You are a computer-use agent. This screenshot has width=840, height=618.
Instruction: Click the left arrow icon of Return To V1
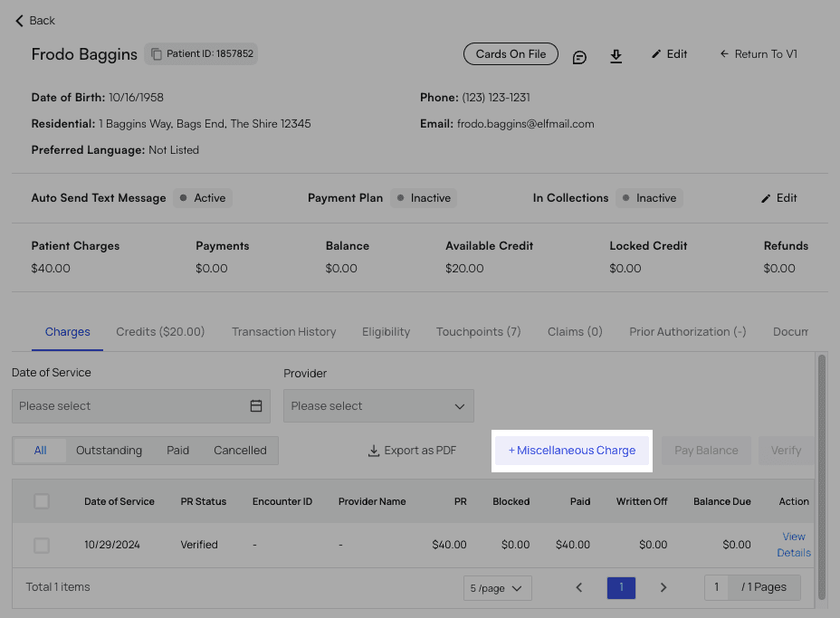724,54
